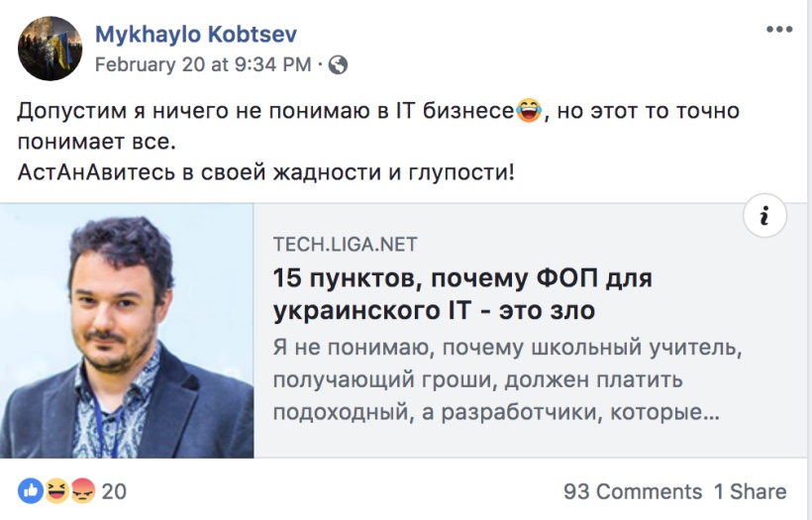812x520 pixels.
Task: Click the TECH.LIGA.NET source label
Action: (x=345, y=245)
